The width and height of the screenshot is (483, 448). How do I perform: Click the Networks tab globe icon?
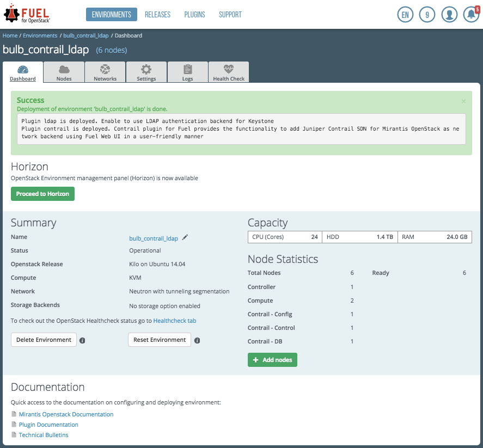pos(105,69)
